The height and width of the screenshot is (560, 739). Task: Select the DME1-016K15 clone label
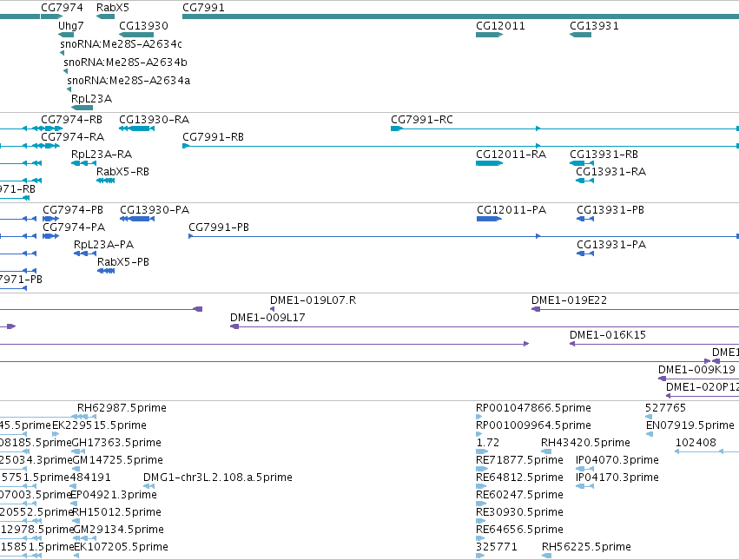(608, 336)
